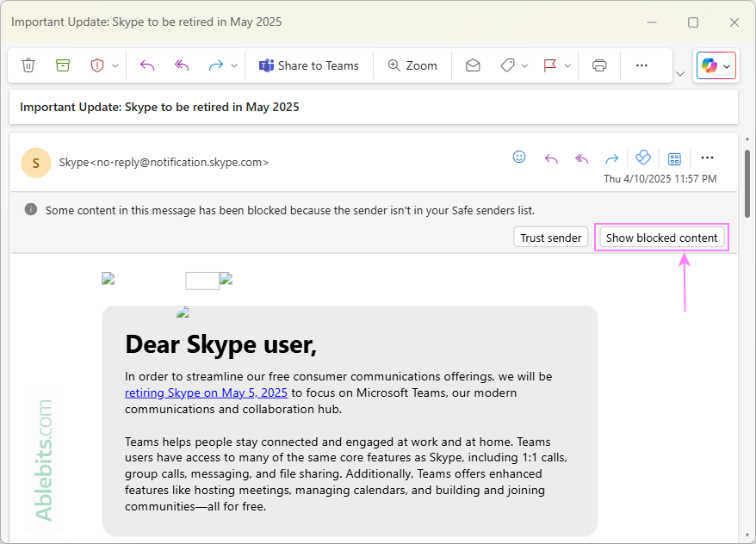Open the Apps grid icon in header

coord(674,158)
